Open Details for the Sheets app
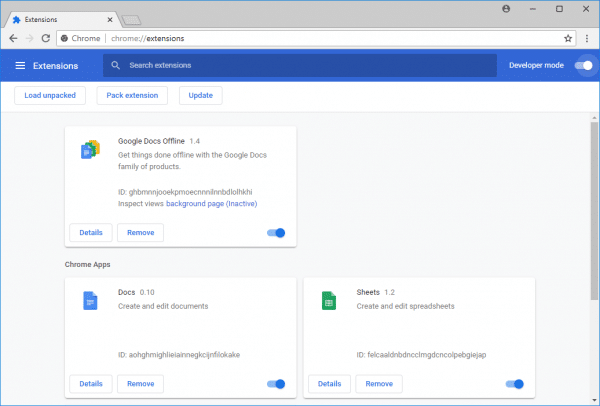600x406 pixels. pos(329,384)
